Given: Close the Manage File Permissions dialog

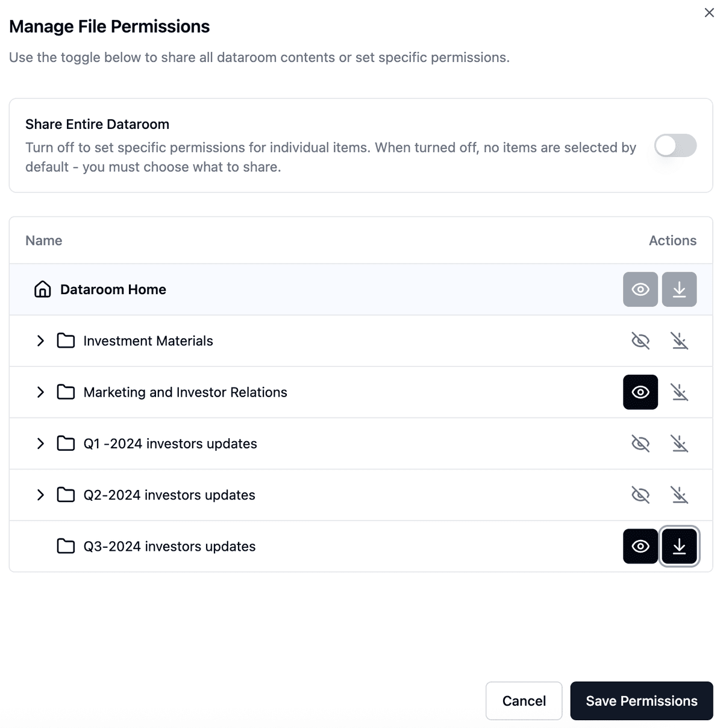Looking at the screenshot, I should pos(709,13).
